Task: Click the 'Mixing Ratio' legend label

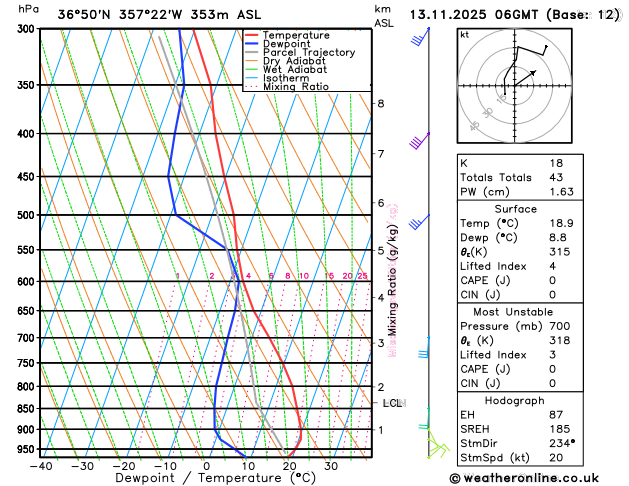Action: click(296, 87)
